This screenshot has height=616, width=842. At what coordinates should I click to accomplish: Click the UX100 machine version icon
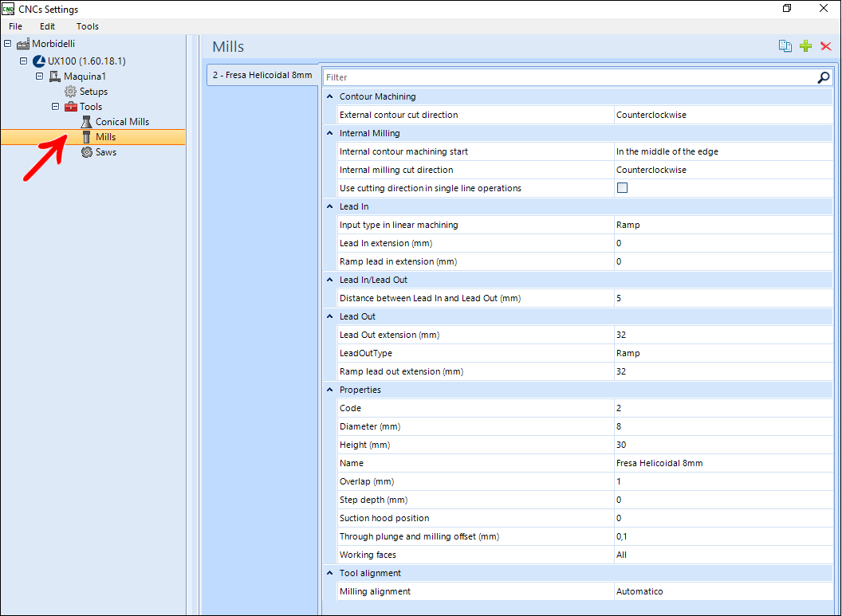[38, 61]
